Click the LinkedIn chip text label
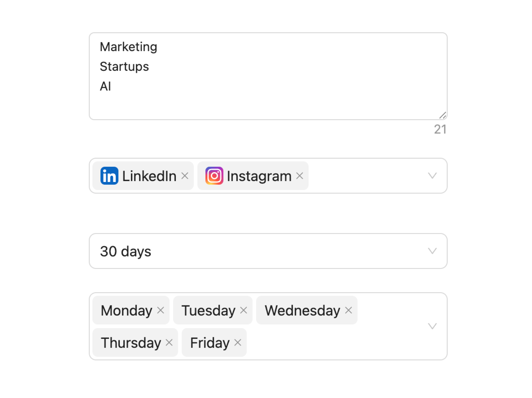Screen dimensions: 532x398 click(149, 176)
